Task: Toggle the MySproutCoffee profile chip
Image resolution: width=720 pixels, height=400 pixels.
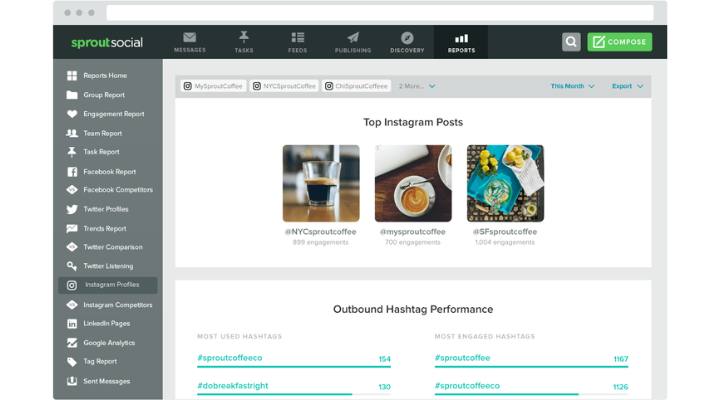Action: click(x=212, y=86)
